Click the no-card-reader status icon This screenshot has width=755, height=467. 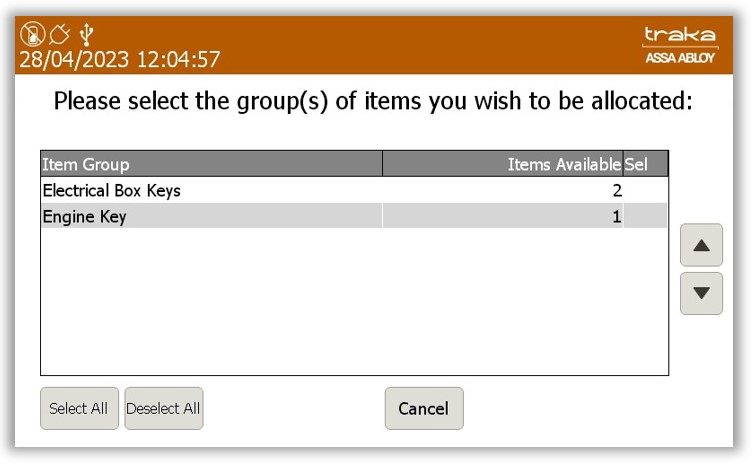click(33, 35)
